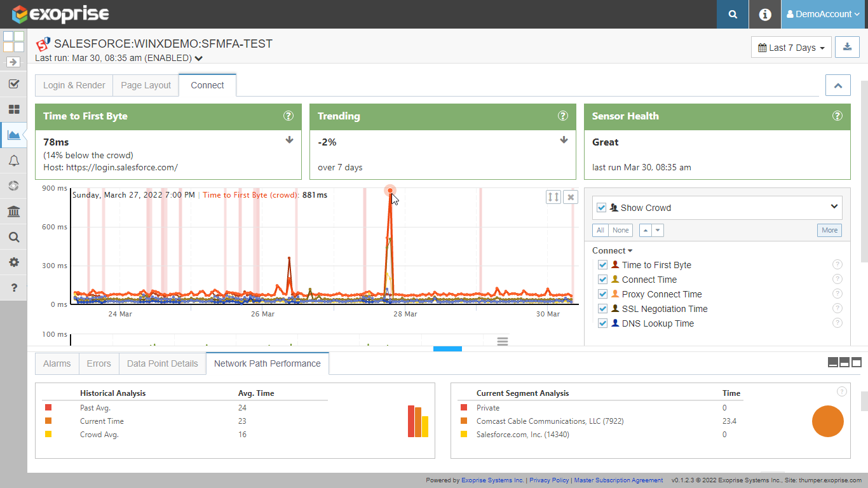Select the area chart icon in the sidebar
Image resolution: width=868 pixels, height=488 pixels.
pyautogui.click(x=13, y=135)
